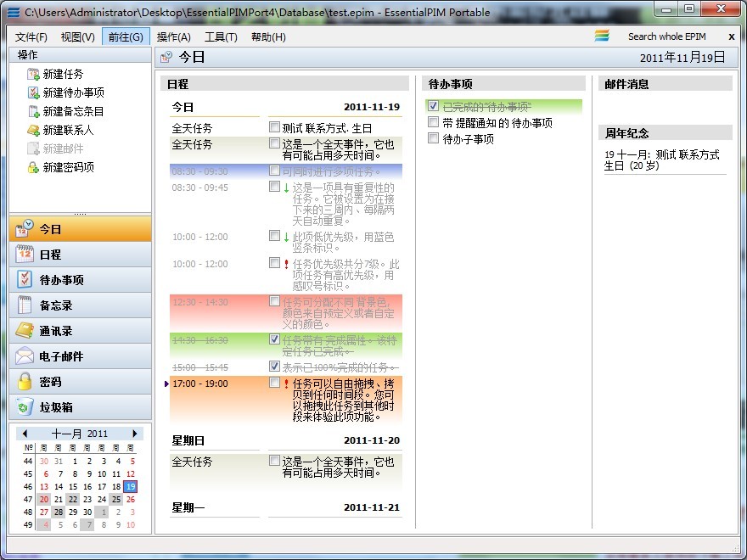Open the 日程 calendar module in the sidebar

[x=81, y=255]
